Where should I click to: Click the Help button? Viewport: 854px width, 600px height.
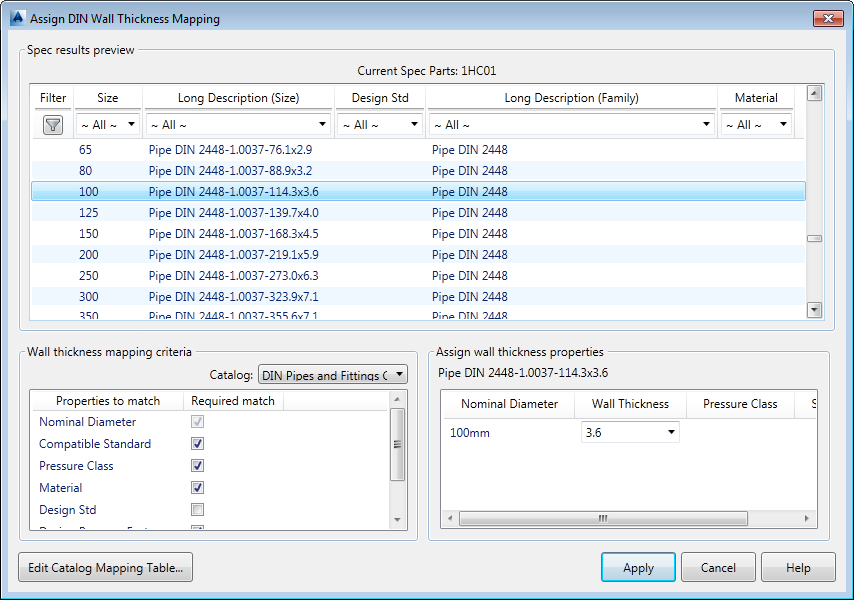tap(798, 567)
